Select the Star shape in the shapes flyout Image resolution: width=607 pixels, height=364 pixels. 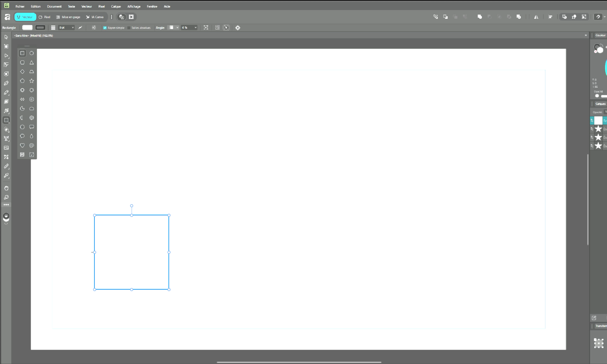32,81
